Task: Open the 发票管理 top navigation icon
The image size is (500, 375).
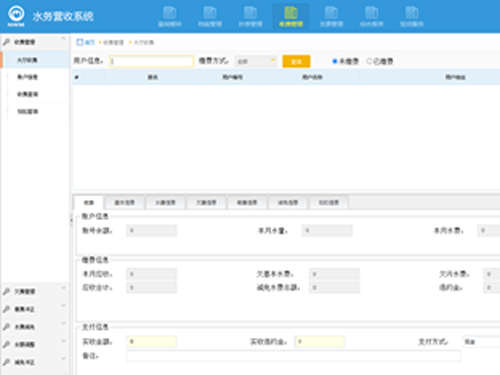Action: (331, 13)
